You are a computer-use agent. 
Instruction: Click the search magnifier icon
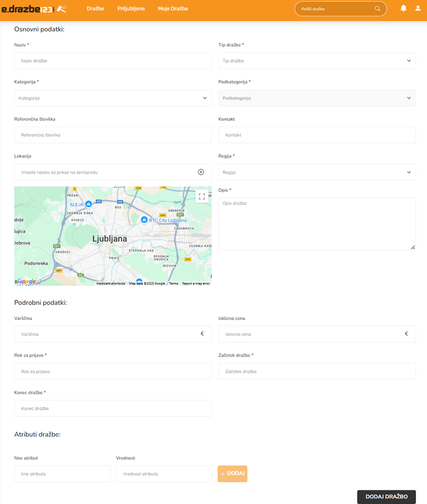click(x=377, y=9)
